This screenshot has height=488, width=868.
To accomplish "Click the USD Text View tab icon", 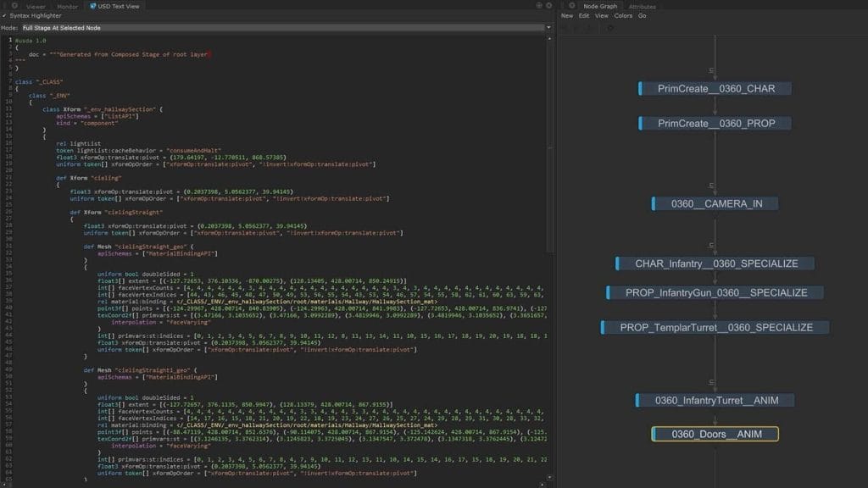I will coord(92,6).
